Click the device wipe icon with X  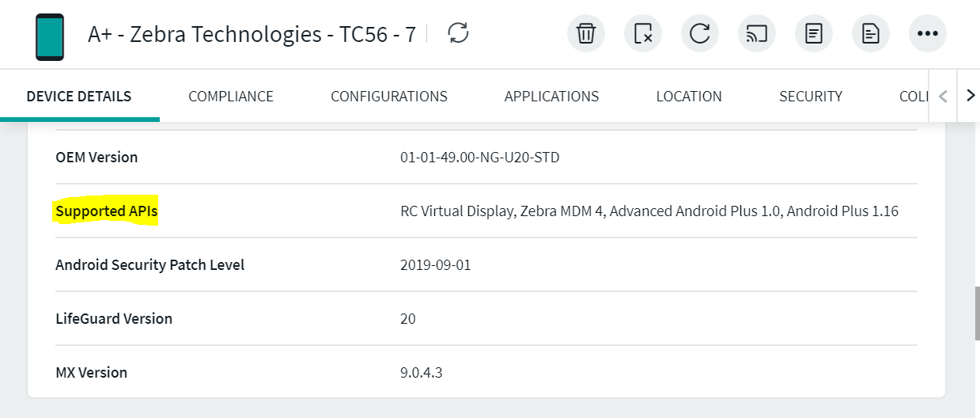point(643,34)
